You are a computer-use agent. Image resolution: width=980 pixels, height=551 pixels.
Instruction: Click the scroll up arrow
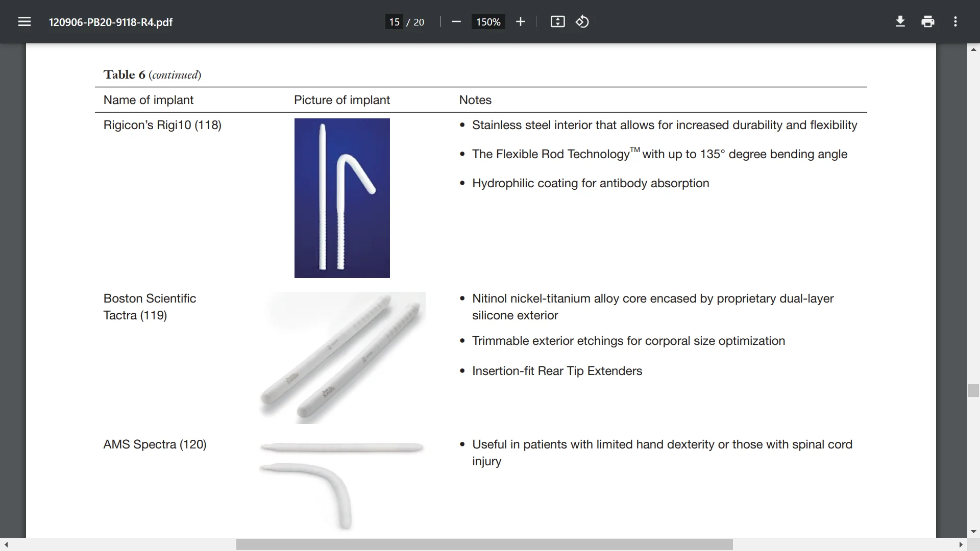(973, 49)
